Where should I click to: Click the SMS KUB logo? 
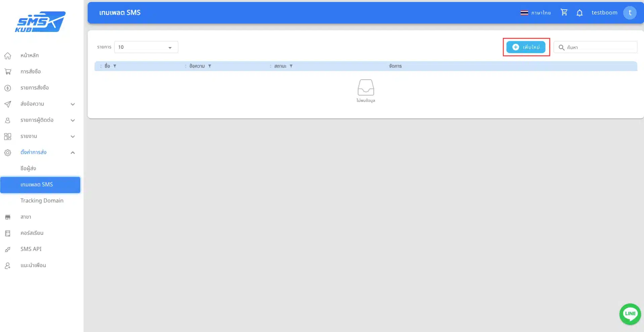(40, 22)
